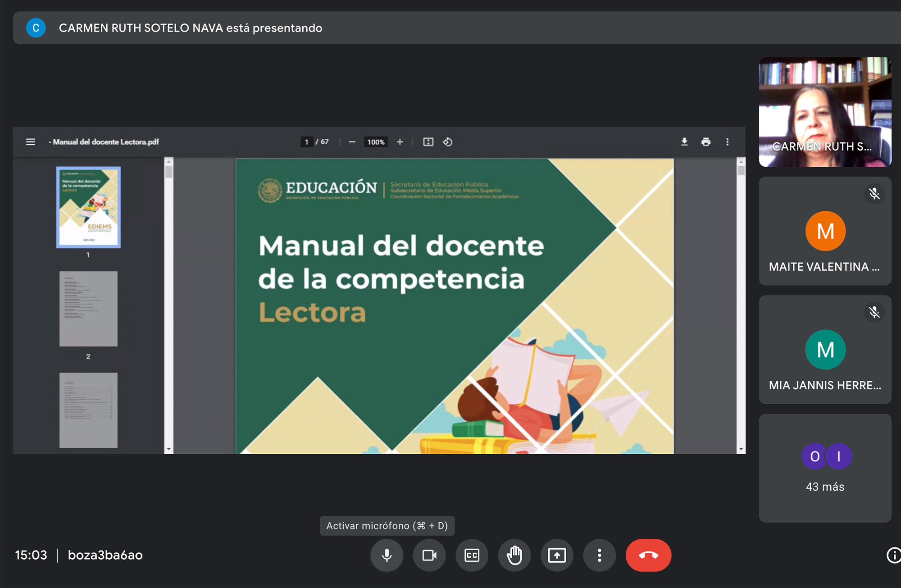Open the meeting more options menu
The image size is (901, 588).
click(599, 555)
